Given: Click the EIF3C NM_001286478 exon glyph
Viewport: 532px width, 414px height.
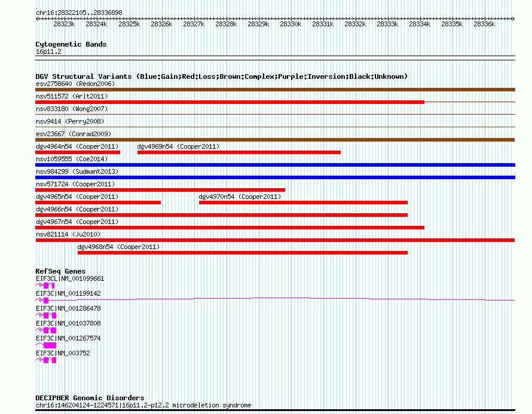Looking at the screenshot, I should tap(46, 315).
